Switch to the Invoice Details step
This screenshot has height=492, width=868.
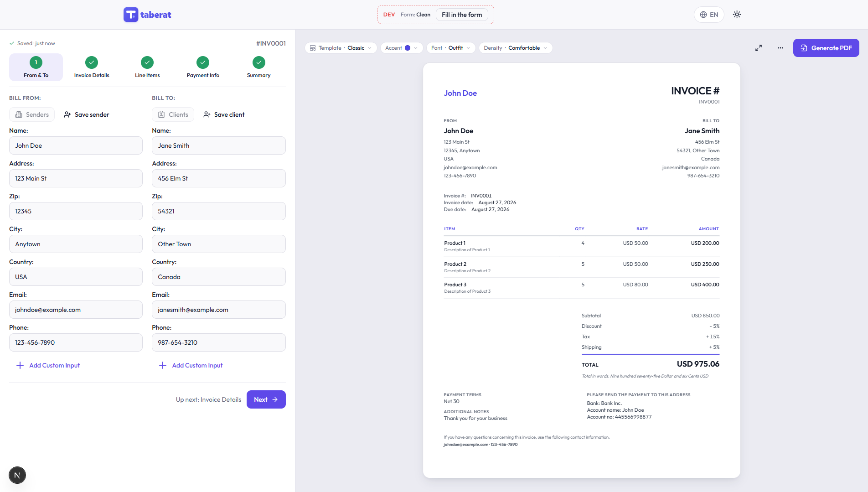tap(92, 67)
